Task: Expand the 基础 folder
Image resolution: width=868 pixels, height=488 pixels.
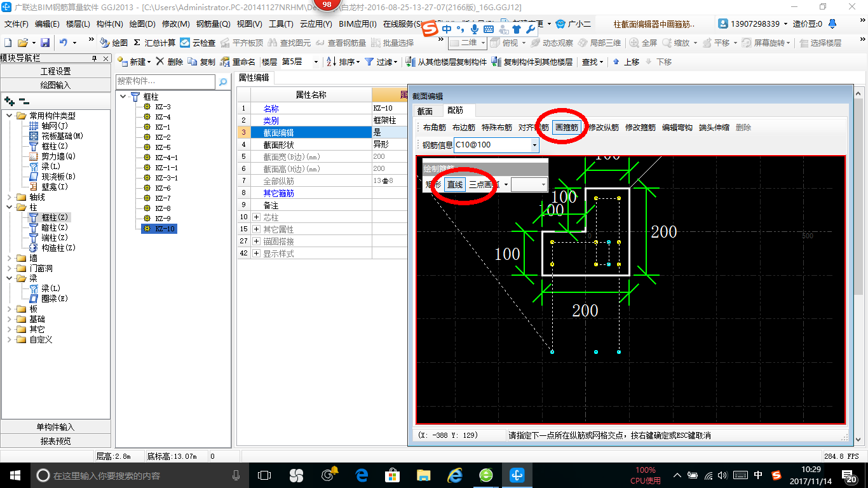Action: (x=9, y=319)
